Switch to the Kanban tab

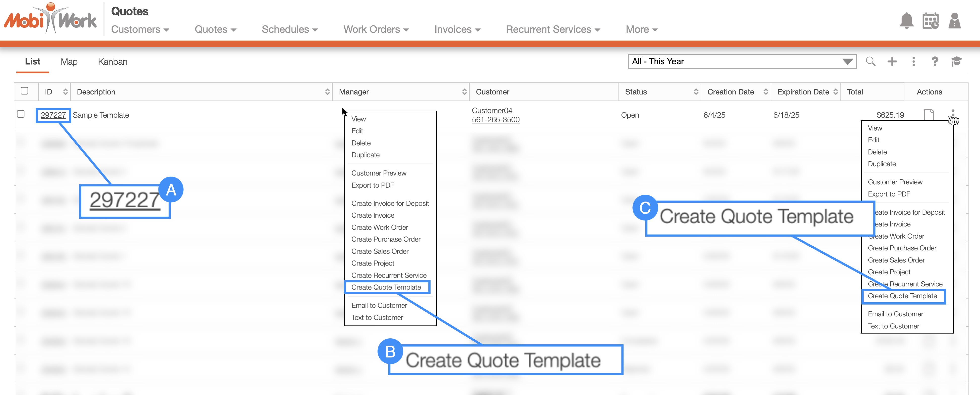tap(112, 62)
